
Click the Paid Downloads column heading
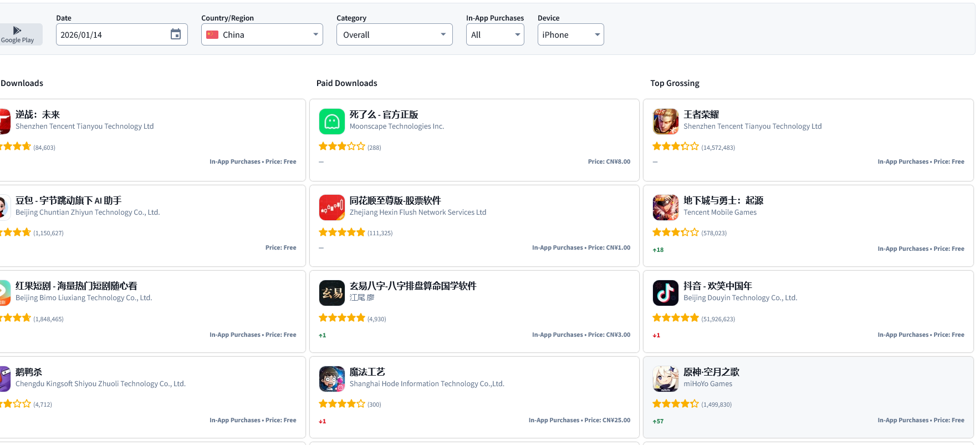(347, 83)
